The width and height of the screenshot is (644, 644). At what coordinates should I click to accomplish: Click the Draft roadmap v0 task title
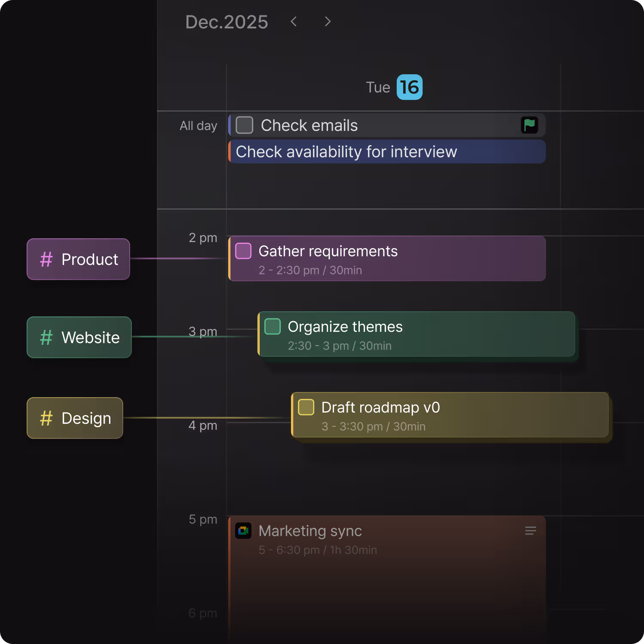point(381,407)
